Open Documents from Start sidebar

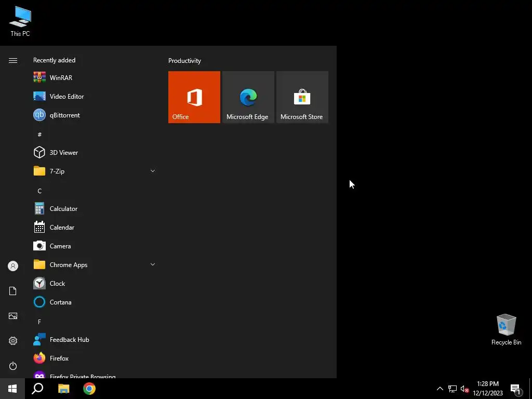(13, 291)
